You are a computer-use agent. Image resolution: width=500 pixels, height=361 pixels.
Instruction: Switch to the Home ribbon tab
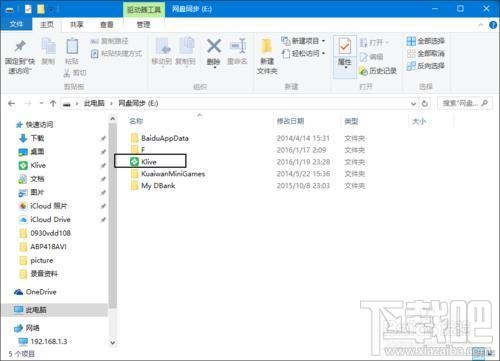(47, 24)
